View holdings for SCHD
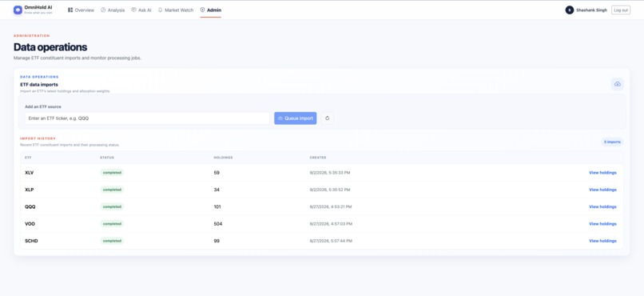The image size is (644, 296). coord(602,241)
